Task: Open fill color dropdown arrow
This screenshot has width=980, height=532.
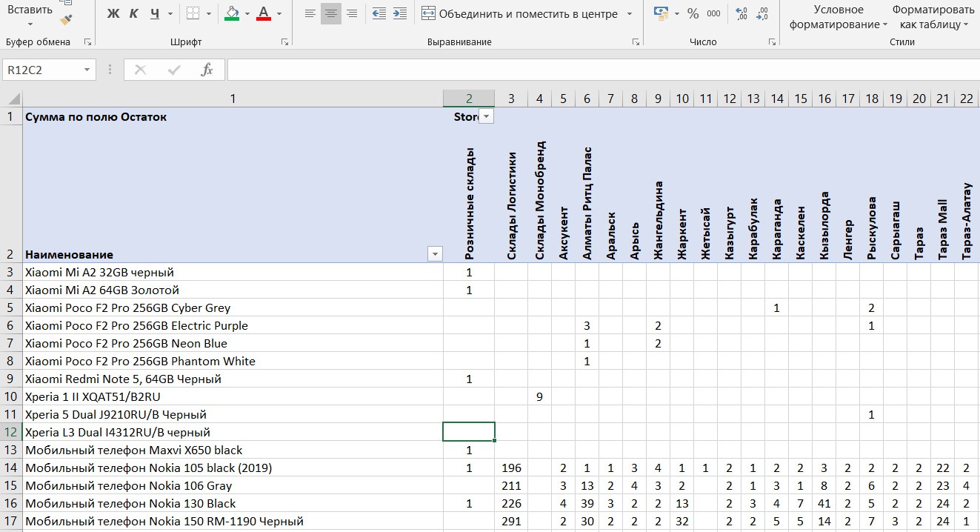Action: click(247, 13)
